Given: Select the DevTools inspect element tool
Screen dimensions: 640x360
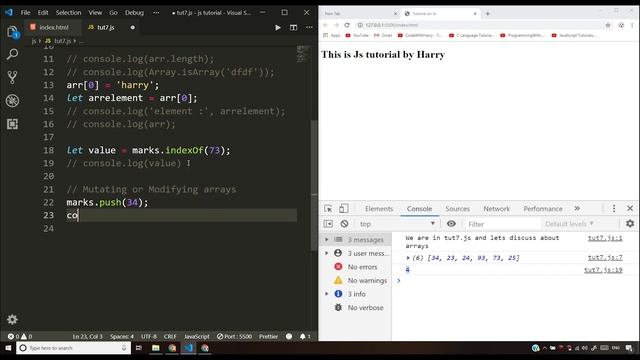Looking at the screenshot, I should (328, 209).
